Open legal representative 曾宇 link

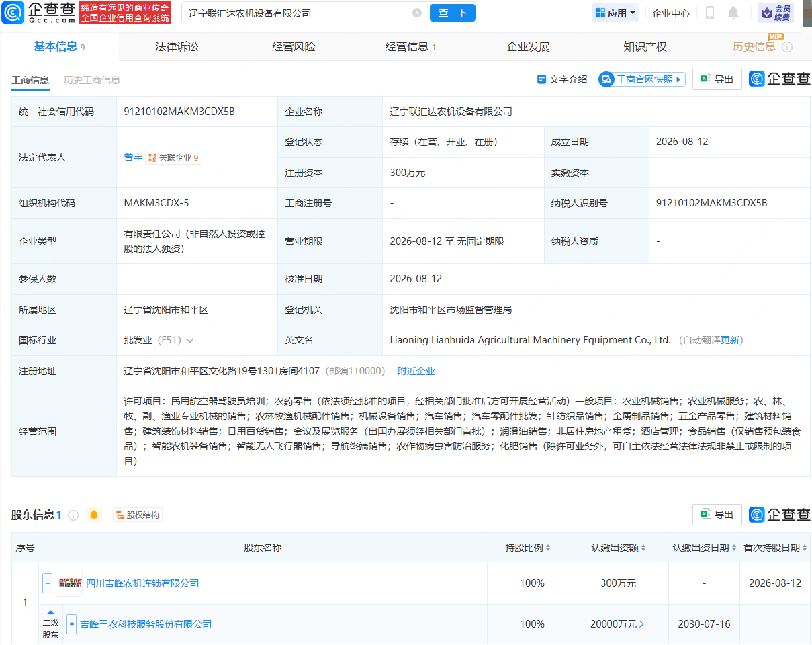click(x=133, y=157)
